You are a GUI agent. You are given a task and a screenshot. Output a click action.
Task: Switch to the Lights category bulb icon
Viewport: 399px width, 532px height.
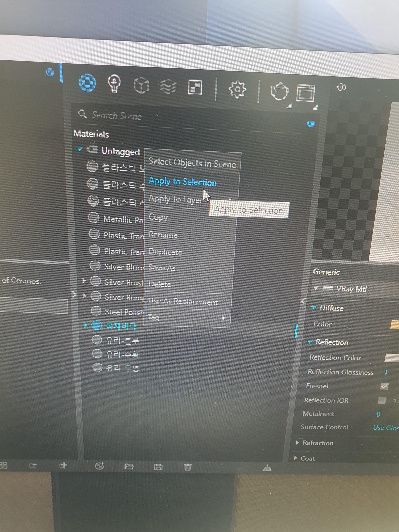click(x=114, y=84)
